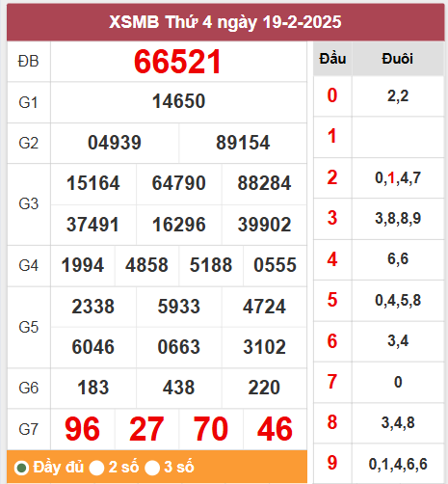Select the G3 number 64790
The image size is (448, 484).
(x=178, y=183)
